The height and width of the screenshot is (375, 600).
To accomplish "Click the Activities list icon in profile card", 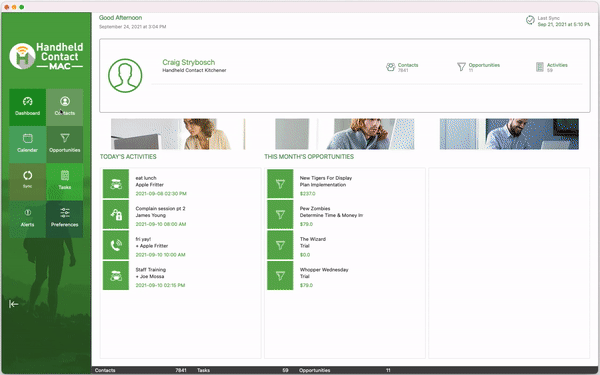I will (x=540, y=67).
